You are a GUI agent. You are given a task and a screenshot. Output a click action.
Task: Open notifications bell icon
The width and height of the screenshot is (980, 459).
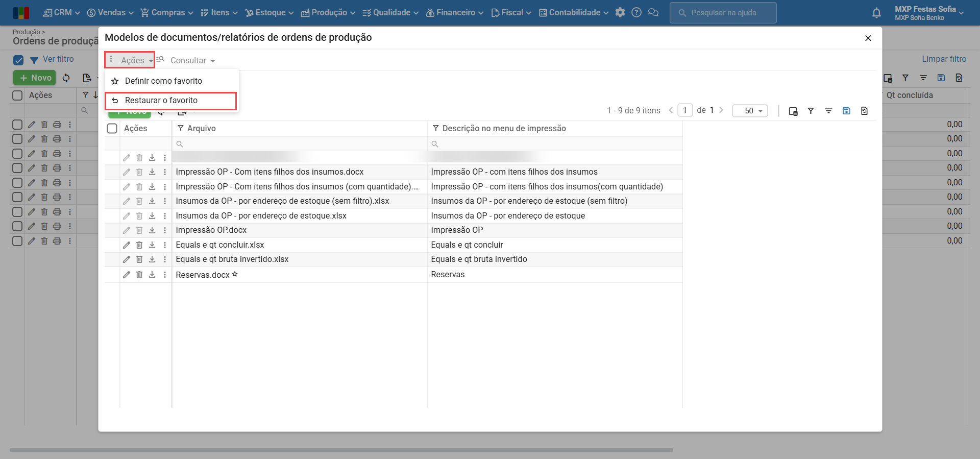[x=876, y=13]
